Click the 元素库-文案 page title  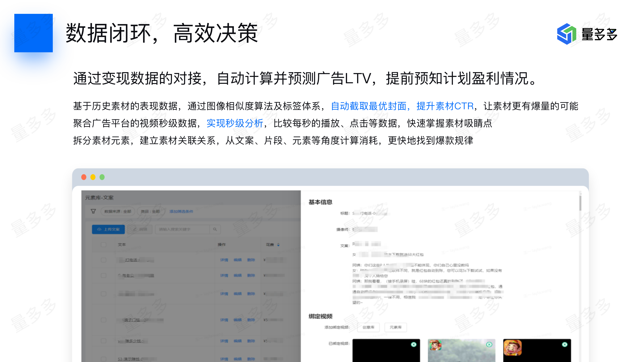(99, 198)
